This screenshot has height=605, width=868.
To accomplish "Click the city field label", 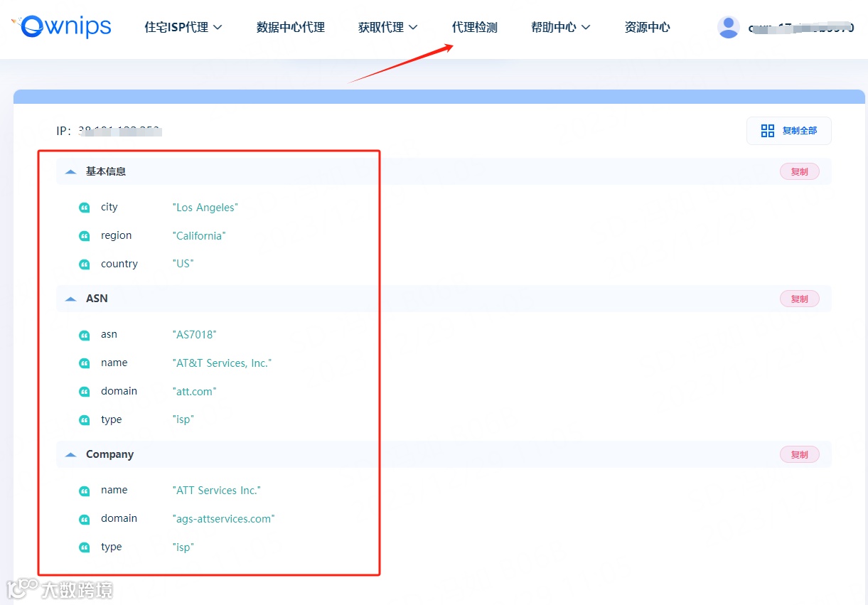I will 109,207.
